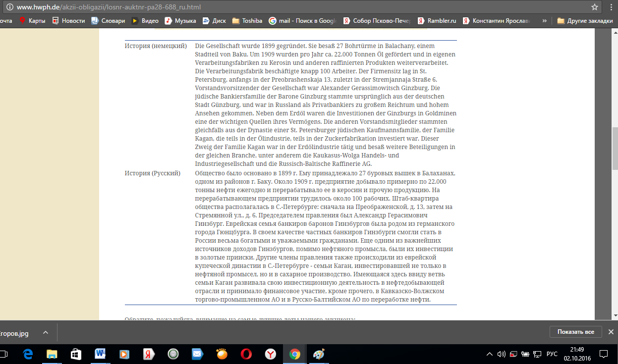The height and width of the screenshot is (364, 618).
Task: Open the gray round-circle taskbar icon
Action: (173, 354)
